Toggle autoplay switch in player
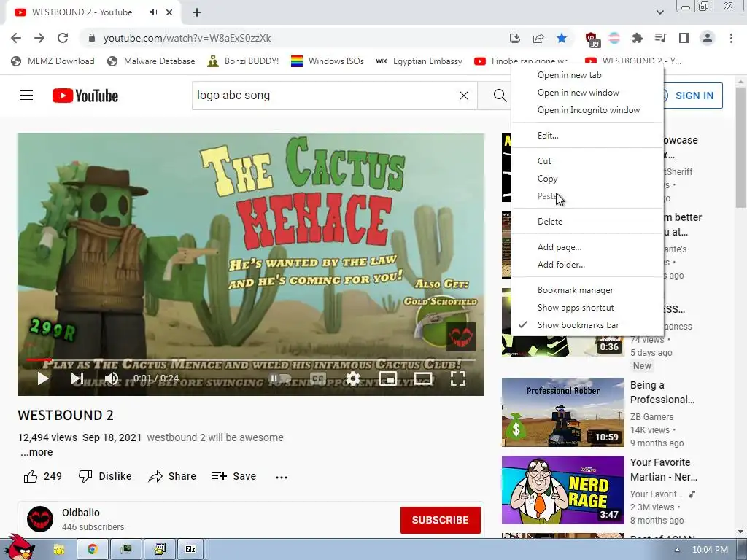This screenshot has height=560, width=747. click(281, 378)
